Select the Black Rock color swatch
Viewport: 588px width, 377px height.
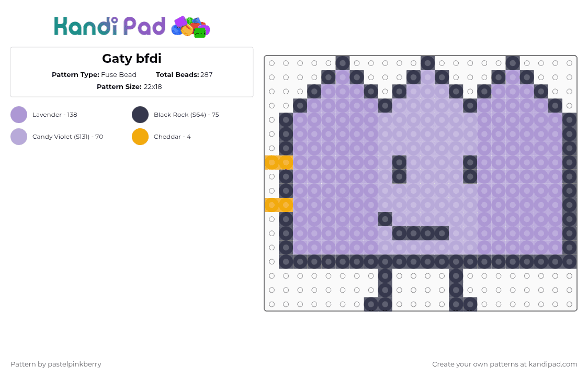140,115
